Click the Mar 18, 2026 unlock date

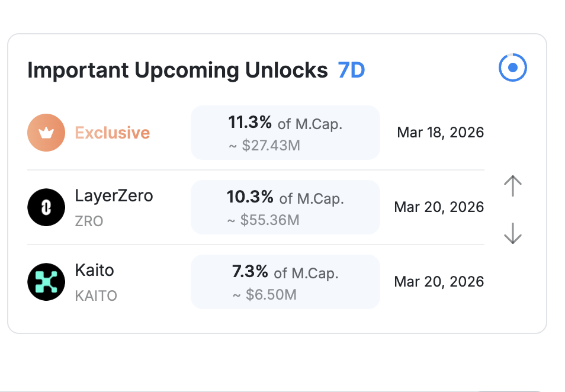coord(440,132)
